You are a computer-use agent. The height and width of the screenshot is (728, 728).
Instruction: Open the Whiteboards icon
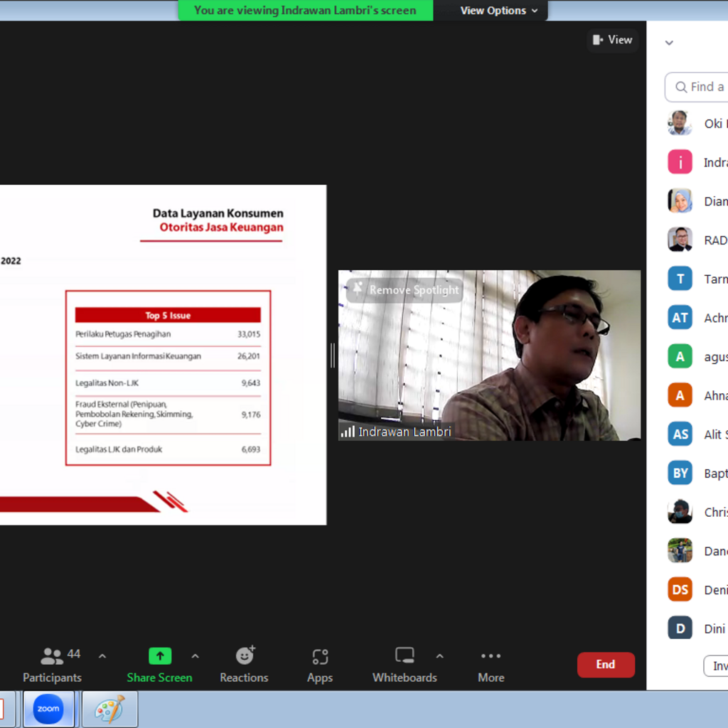click(x=405, y=655)
